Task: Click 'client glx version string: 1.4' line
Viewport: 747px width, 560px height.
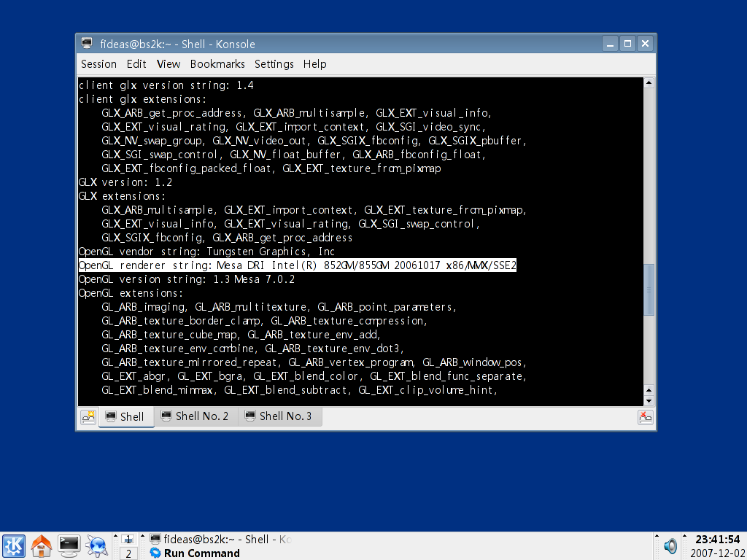Action: tap(166, 85)
